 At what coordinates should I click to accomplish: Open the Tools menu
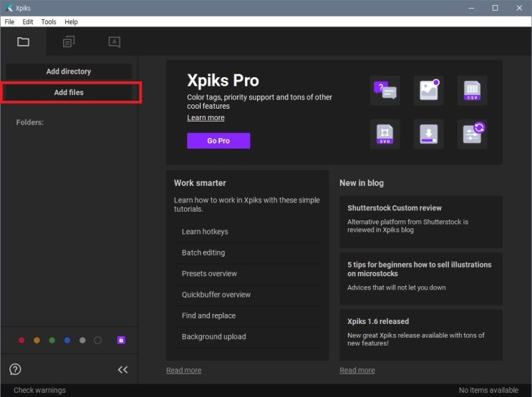click(x=49, y=21)
